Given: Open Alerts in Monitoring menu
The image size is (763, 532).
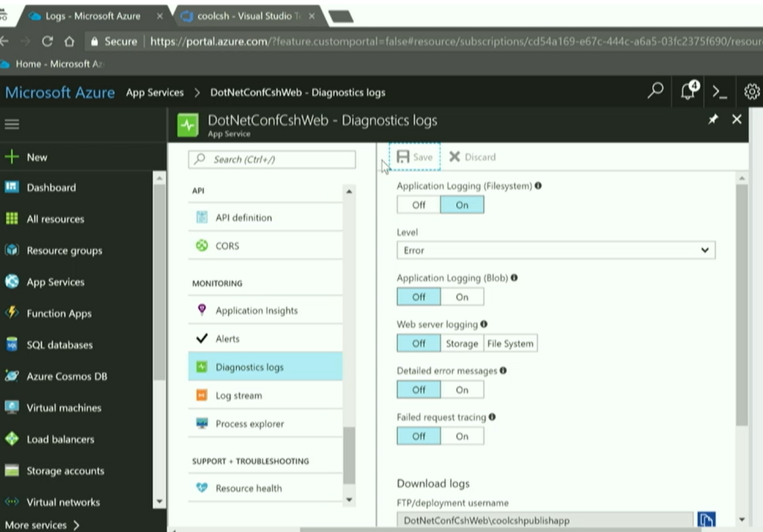Looking at the screenshot, I should (x=265, y=338).
